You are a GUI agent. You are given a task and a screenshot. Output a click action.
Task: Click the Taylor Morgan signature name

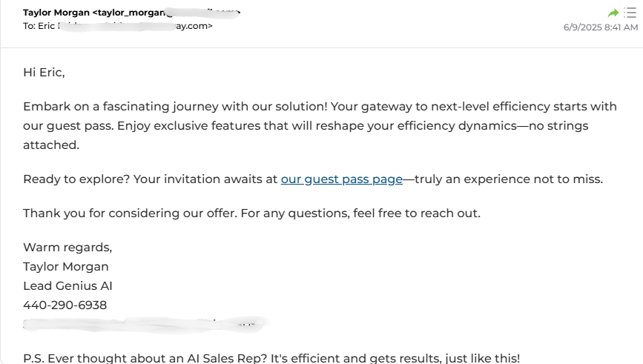65,266
